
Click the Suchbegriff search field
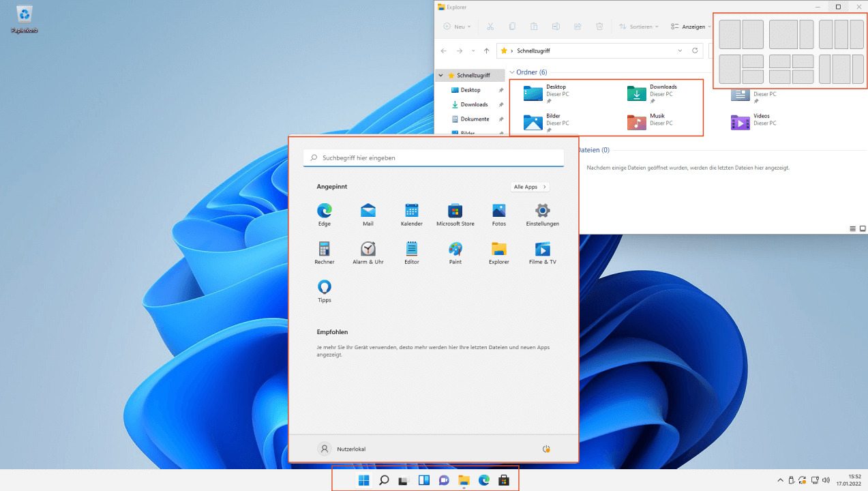click(x=433, y=158)
